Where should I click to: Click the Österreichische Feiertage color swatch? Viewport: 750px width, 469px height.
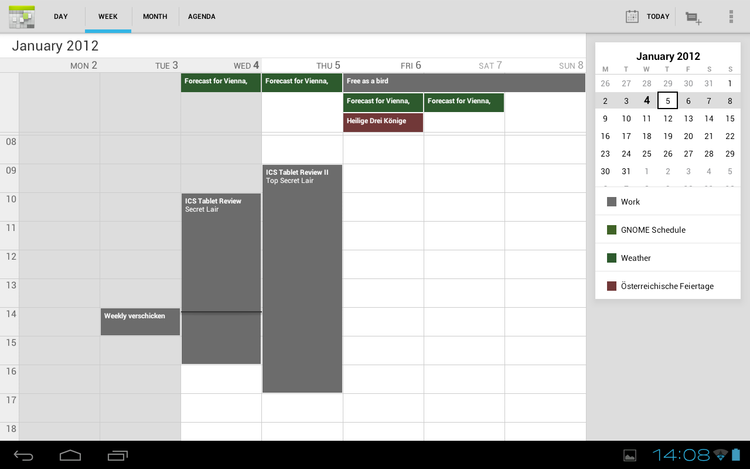(x=612, y=286)
